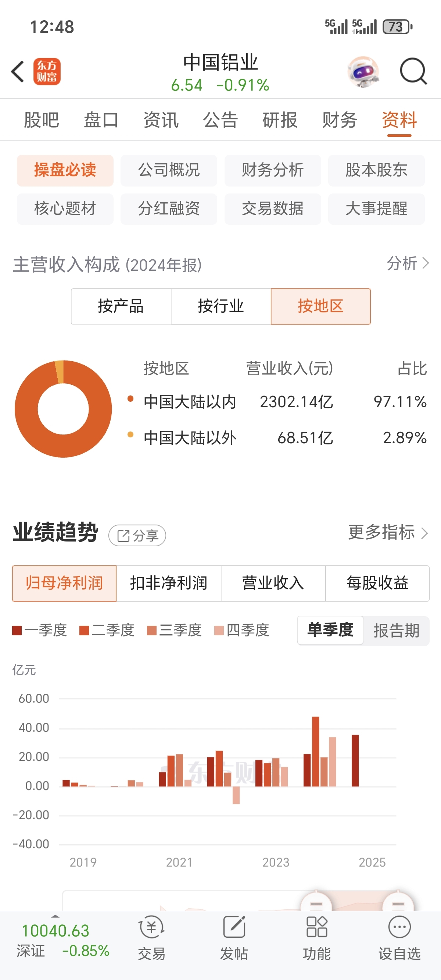
Task: Click the 分享 share button
Action: [137, 536]
